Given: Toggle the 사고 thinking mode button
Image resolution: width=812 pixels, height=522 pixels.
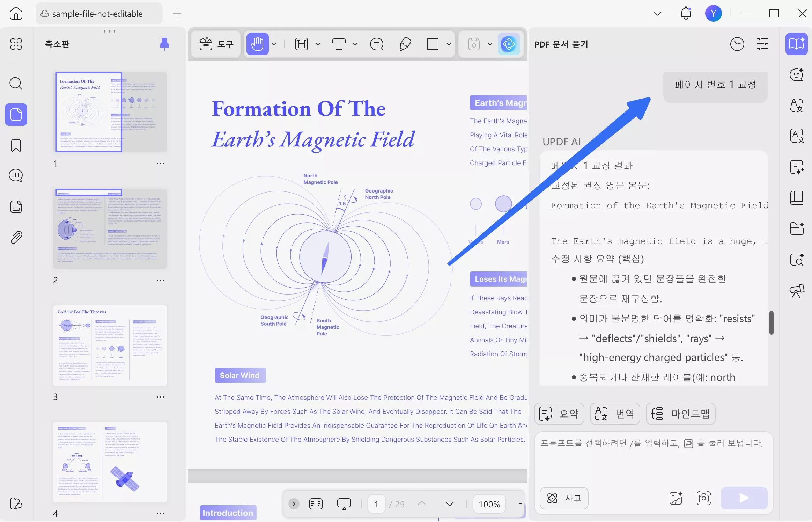Looking at the screenshot, I should 564,498.
